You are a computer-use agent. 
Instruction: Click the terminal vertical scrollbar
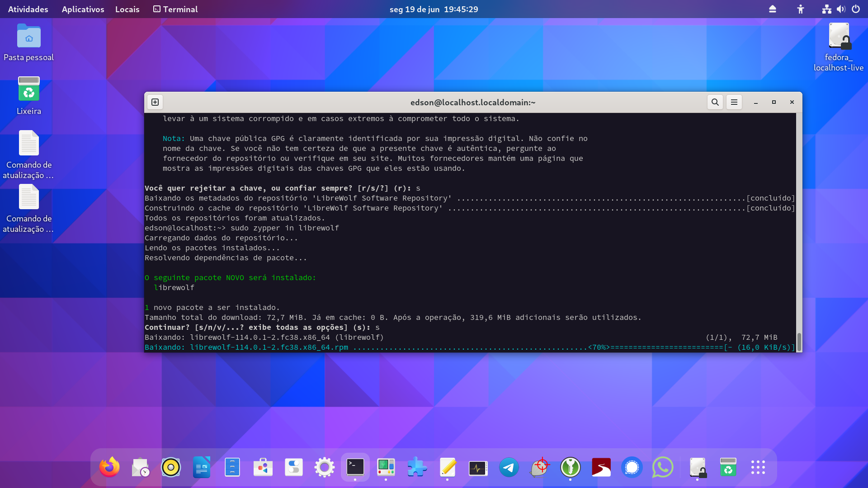click(799, 342)
